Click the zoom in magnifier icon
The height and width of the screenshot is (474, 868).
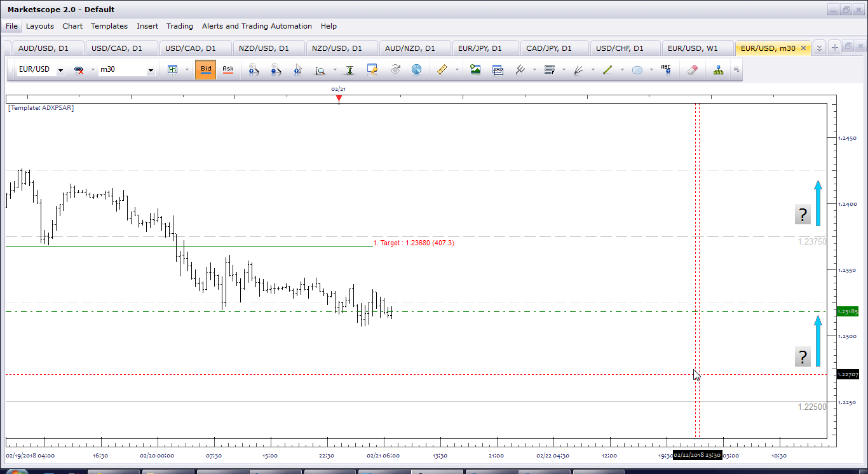[254, 70]
